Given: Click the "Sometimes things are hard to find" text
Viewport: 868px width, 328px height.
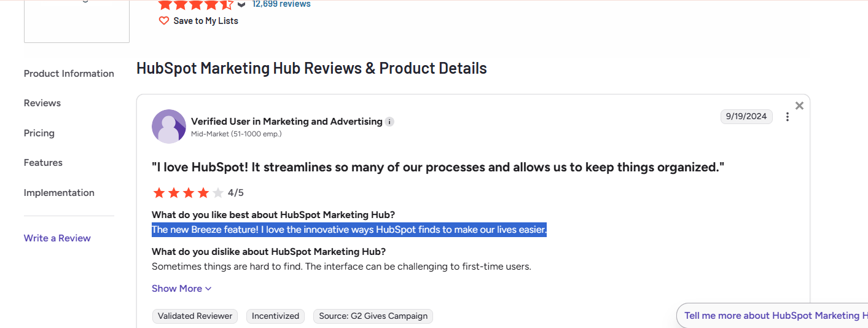Looking at the screenshot, I should [x=342, y=267].
